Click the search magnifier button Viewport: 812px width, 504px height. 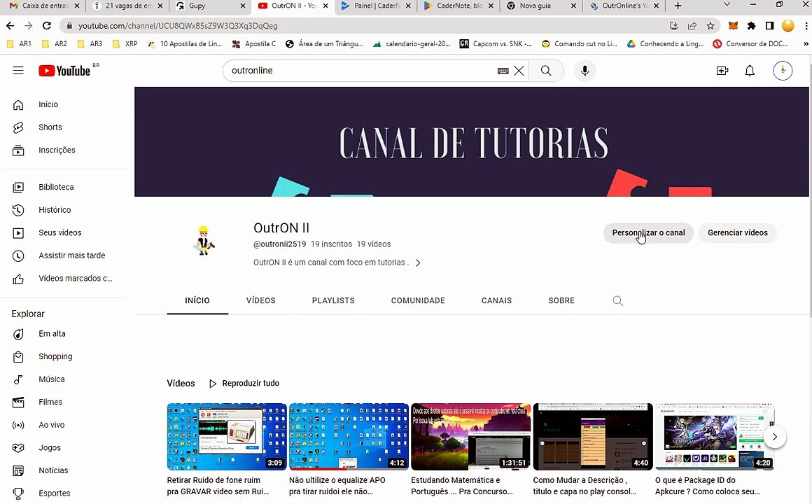[x=546, y=71]
